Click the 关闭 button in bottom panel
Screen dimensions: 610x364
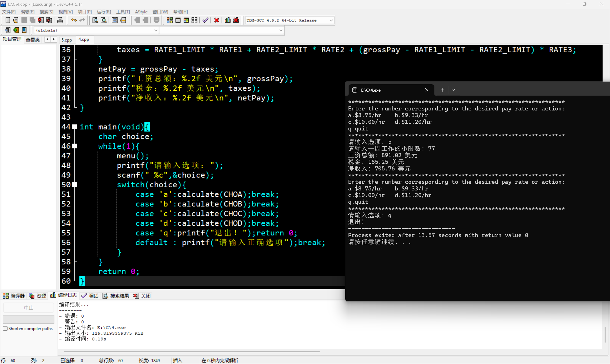(x=142, y=296)
